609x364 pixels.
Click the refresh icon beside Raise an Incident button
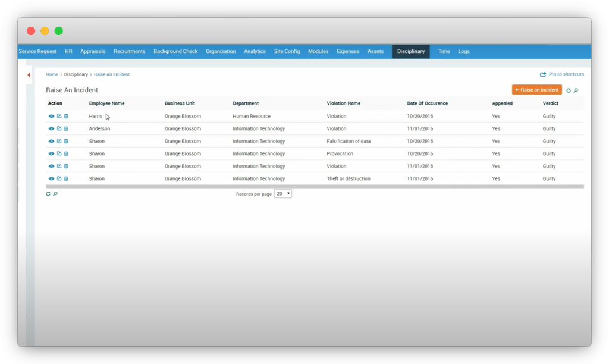(x=569, y=90)
